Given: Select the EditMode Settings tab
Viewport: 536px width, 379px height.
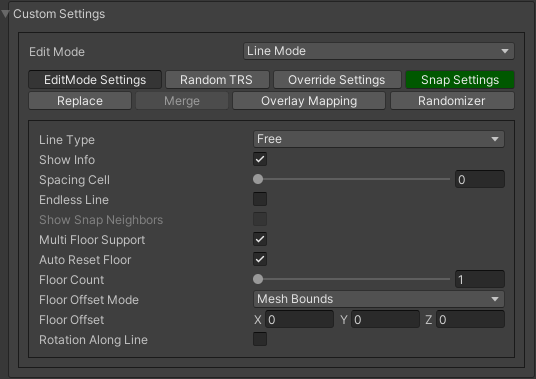Looking at the screenshot, I should (95, 80).
